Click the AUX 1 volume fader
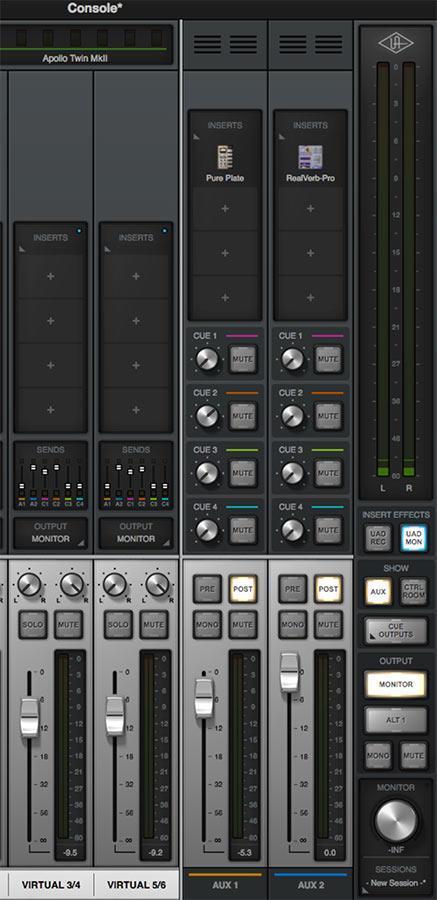 [x=204, y=697]
